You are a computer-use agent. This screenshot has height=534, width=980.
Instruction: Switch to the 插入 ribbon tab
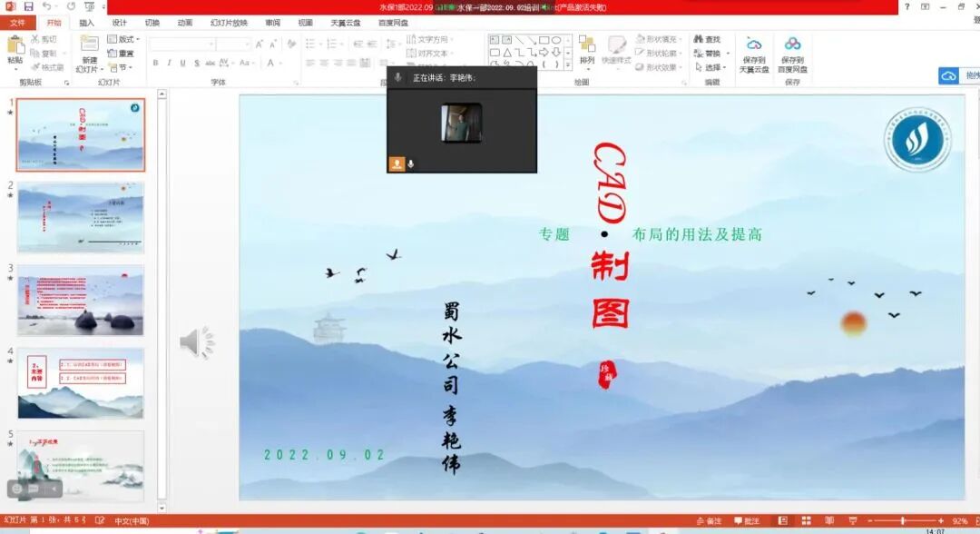(x=87, y=24)
